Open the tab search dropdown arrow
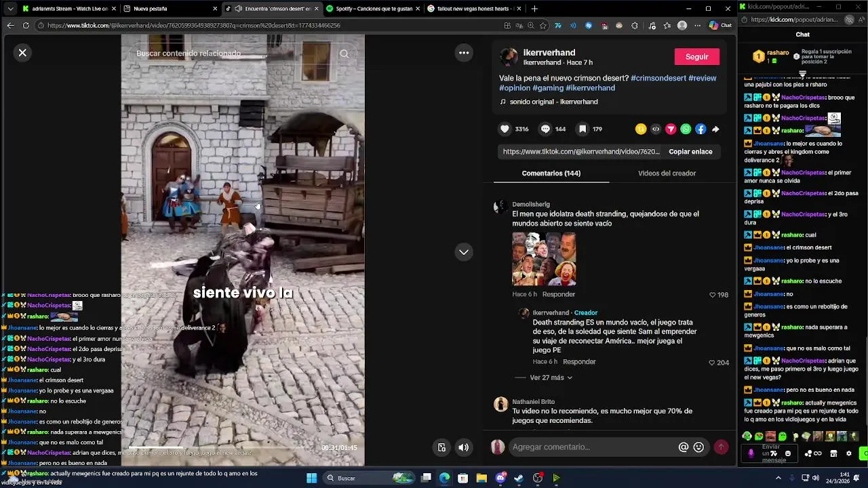This screenshot has height=488, width=868. tap(9, 9)
